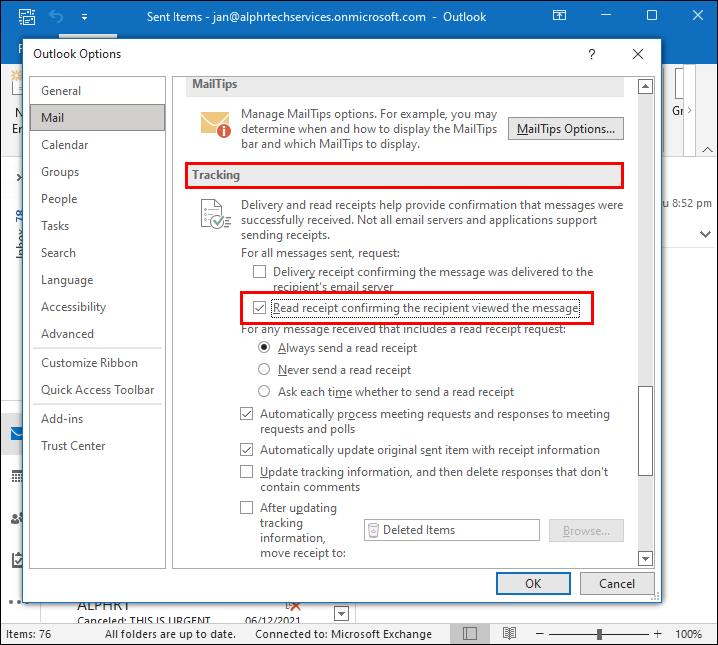
Task: Open the Tasks options category
Action: 98,226
